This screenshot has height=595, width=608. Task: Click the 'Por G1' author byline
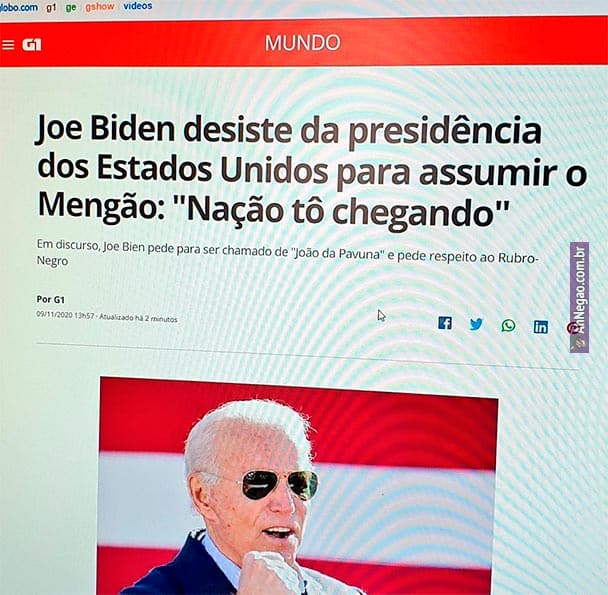pyautogui.click(x=50, y=299)
